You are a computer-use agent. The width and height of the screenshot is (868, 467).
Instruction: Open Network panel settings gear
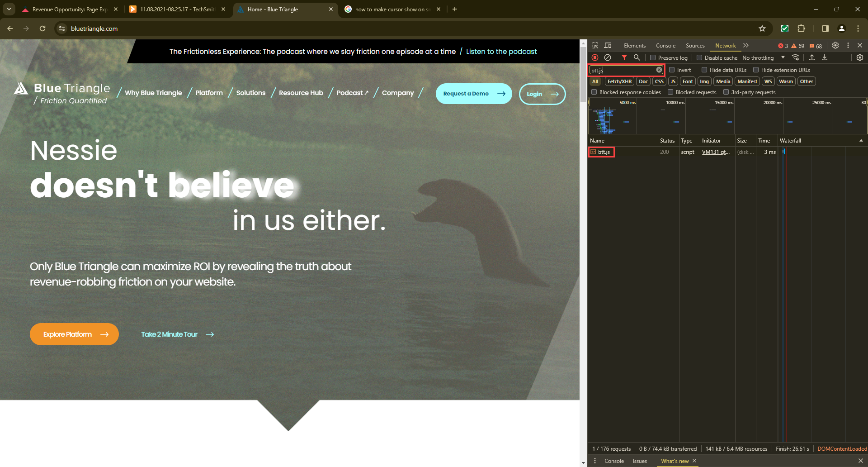pos(860,57)
